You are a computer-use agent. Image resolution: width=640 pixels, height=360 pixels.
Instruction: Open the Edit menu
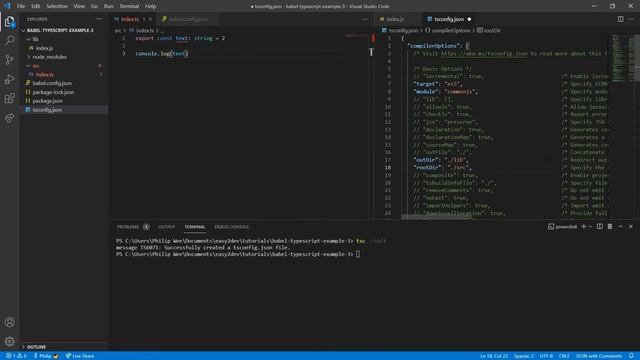click(36, 6)
